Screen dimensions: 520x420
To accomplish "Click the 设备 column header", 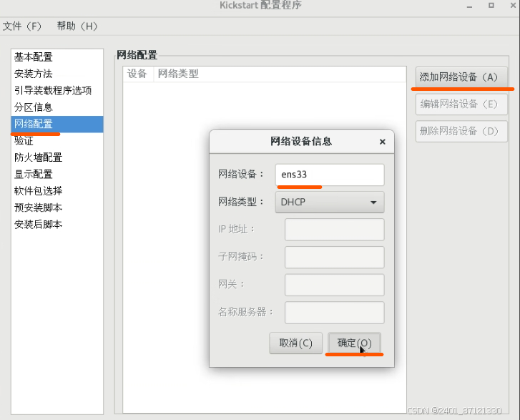I will click(137, 74).
